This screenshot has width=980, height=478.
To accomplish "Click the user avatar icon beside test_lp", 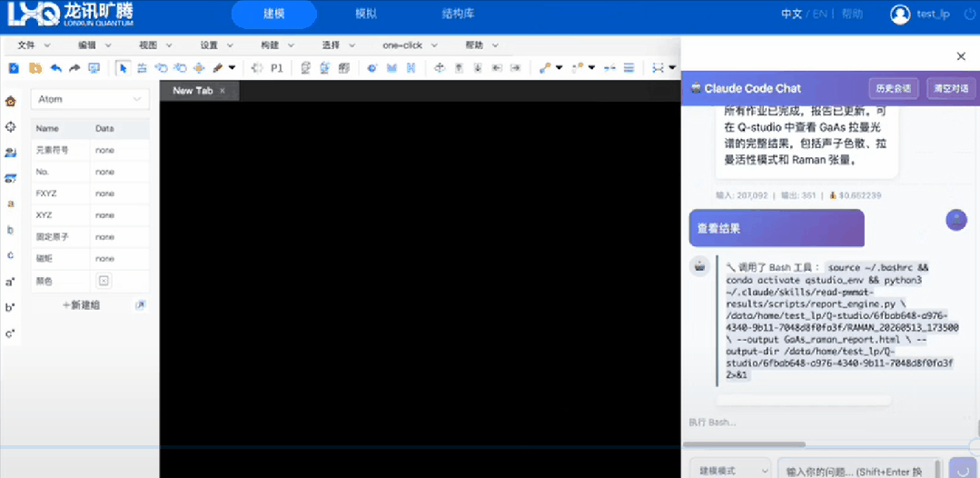I will click(x=900, y=15).
